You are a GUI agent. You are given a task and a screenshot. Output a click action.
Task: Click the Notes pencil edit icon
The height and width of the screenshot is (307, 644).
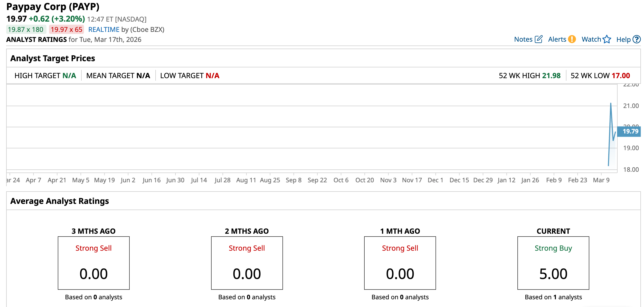(538, 39)
